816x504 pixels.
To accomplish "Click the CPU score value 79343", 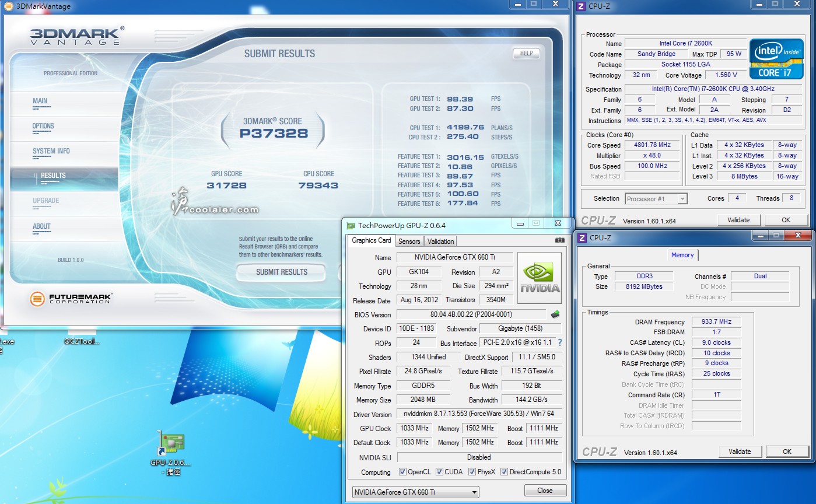I will [x=318, y=185].
